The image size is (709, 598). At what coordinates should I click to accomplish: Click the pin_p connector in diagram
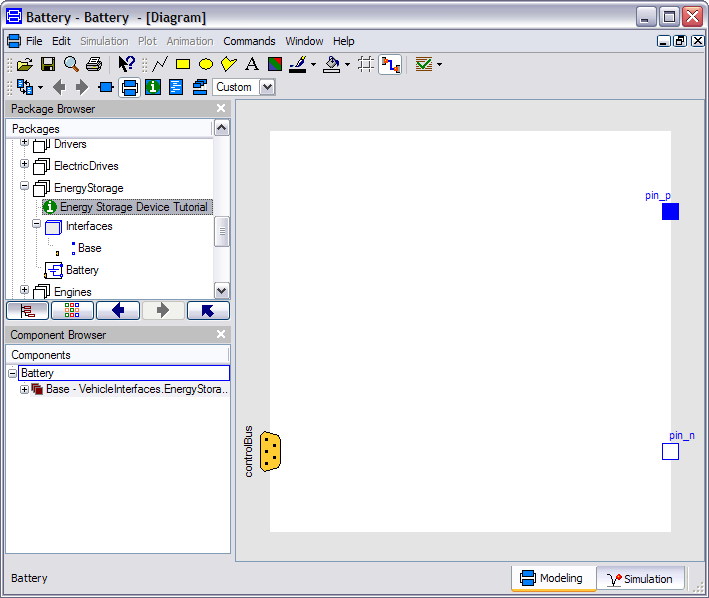coord(670,211)
